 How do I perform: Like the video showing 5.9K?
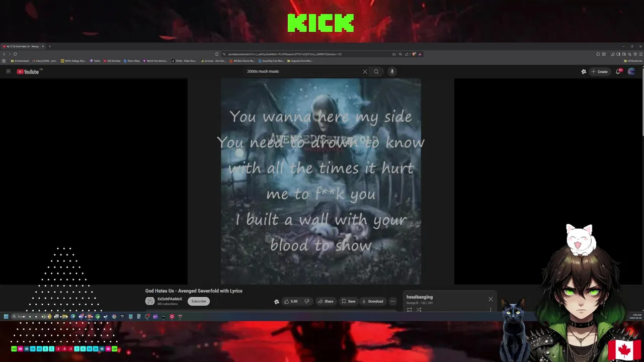tap(291, 301)
